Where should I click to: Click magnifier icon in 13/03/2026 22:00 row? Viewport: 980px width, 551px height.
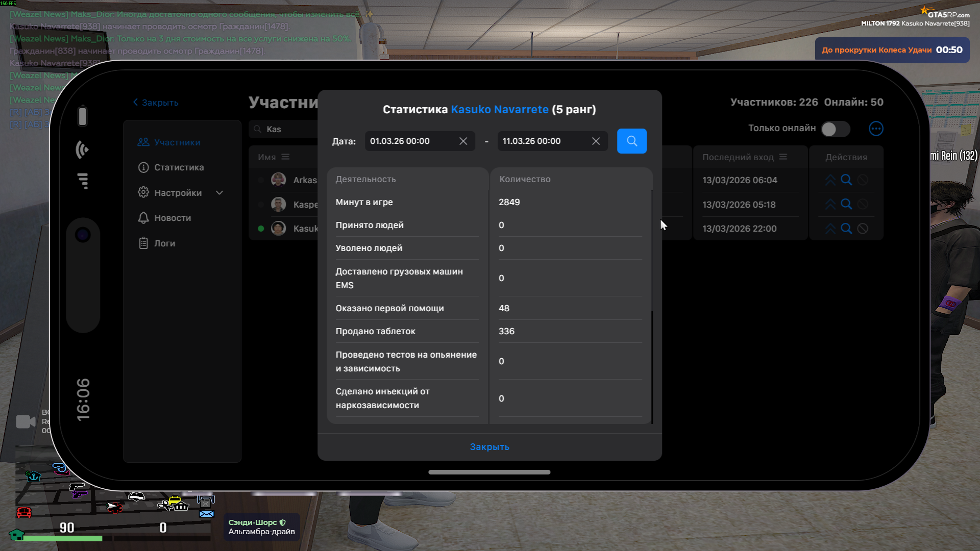click(846, 229)
